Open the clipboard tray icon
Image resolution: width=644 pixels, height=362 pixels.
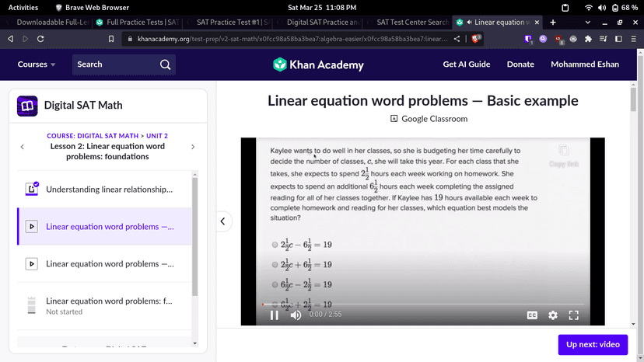click(x=565, y=8)
